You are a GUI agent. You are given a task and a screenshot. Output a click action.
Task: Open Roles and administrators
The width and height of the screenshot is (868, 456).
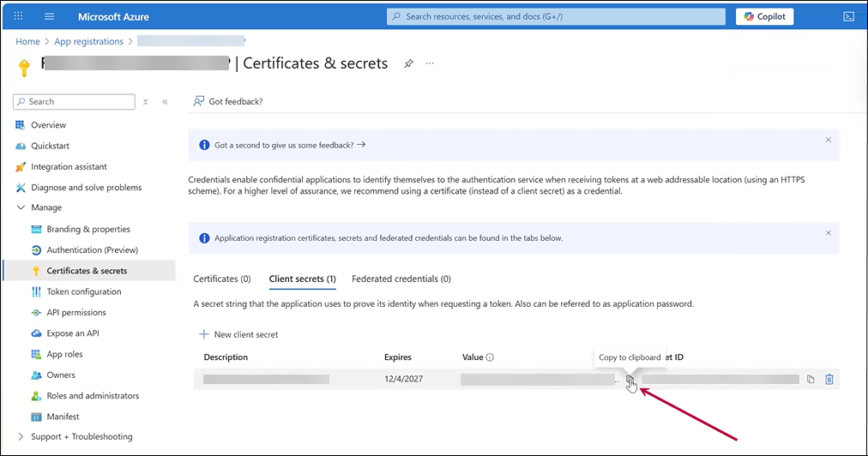coord(93,396)
